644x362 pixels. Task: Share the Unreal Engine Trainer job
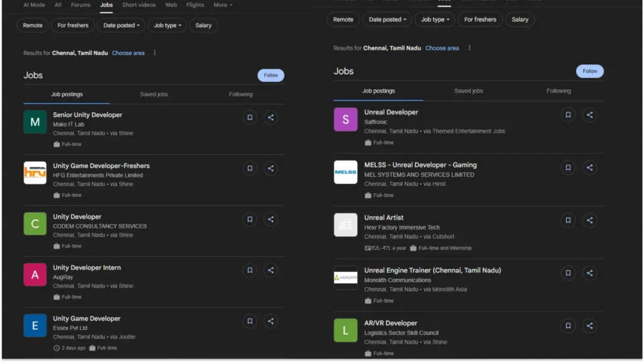coord(589,273)
